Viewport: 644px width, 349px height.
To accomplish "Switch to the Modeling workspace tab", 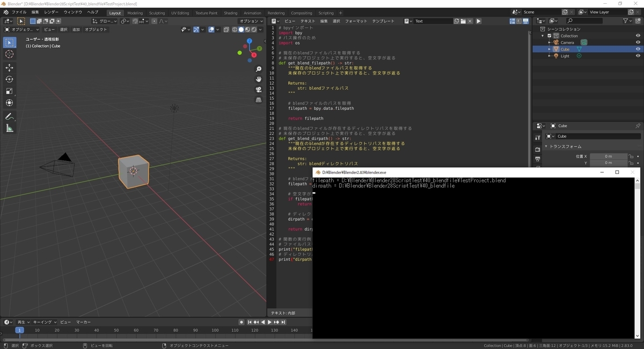I will coord(135,13).
